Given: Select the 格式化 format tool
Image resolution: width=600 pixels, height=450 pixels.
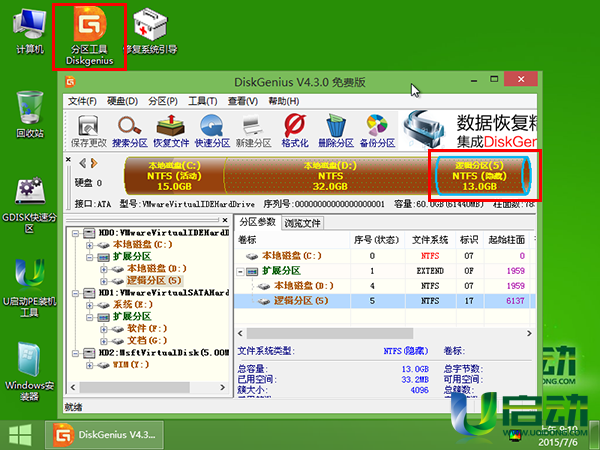Looking at the screenshot, I should 295,131.
